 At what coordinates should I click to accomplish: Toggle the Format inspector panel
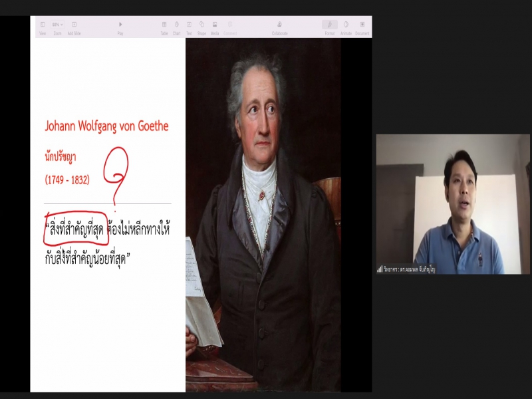[x=329, y=25]
